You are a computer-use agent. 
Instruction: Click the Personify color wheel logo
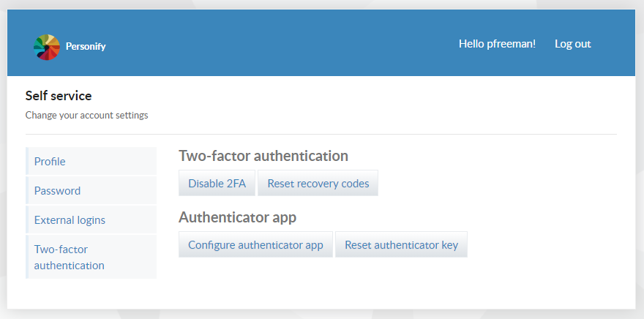coord(46,47)
